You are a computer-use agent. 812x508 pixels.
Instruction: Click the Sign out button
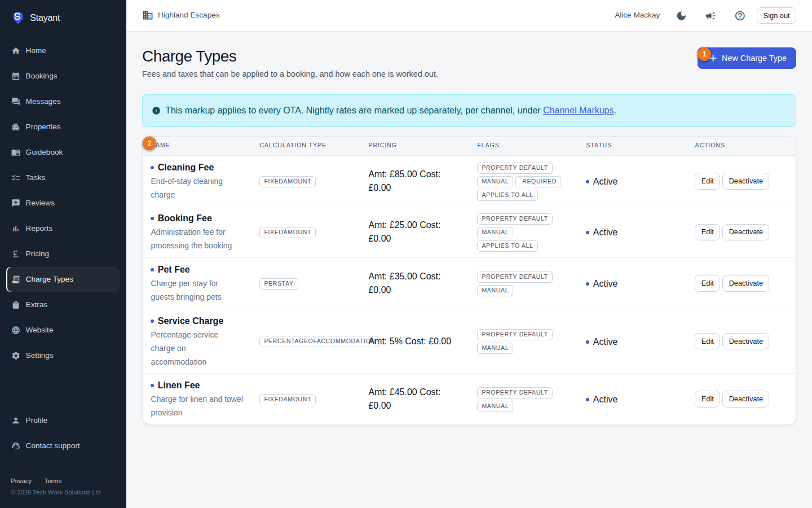(x=776, y=16)
